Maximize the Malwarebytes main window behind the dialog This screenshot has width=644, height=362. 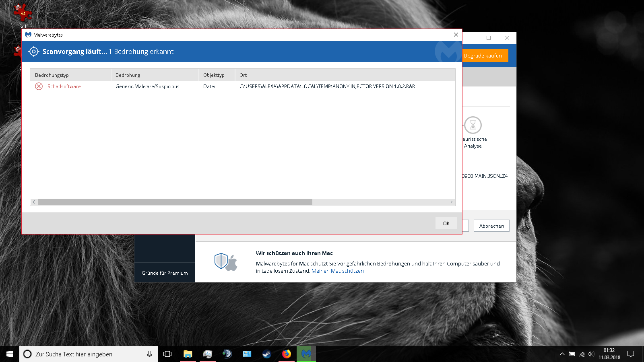tap(489, 38)
